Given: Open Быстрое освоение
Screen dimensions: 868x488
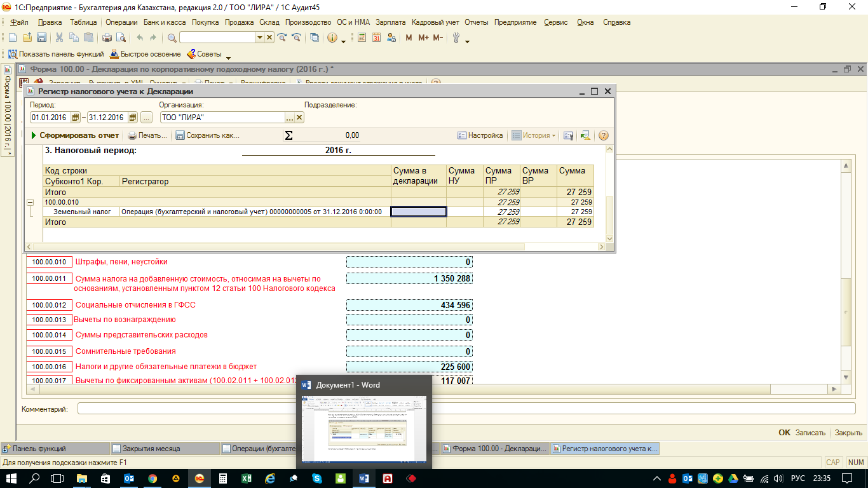Looking at the screenshot, I should pyautogui.click(x=146, y=54).
